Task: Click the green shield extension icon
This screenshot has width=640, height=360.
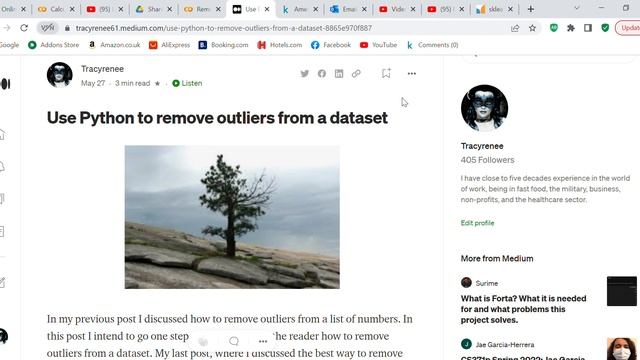Action: click(x=605, y=28)
